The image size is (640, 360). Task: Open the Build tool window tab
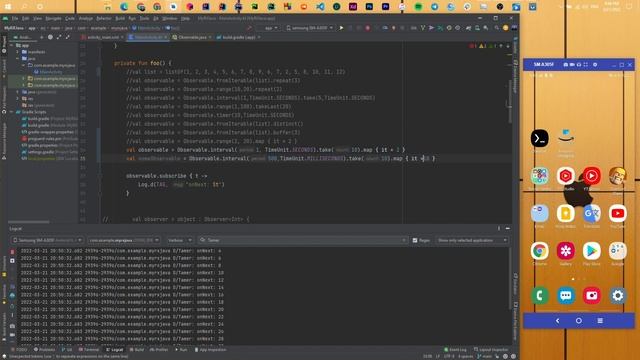[137, 350]
